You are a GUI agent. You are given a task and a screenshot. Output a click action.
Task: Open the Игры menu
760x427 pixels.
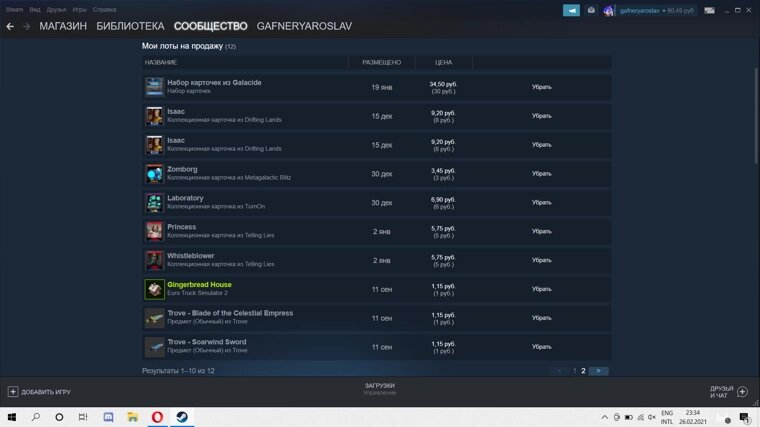79,10
